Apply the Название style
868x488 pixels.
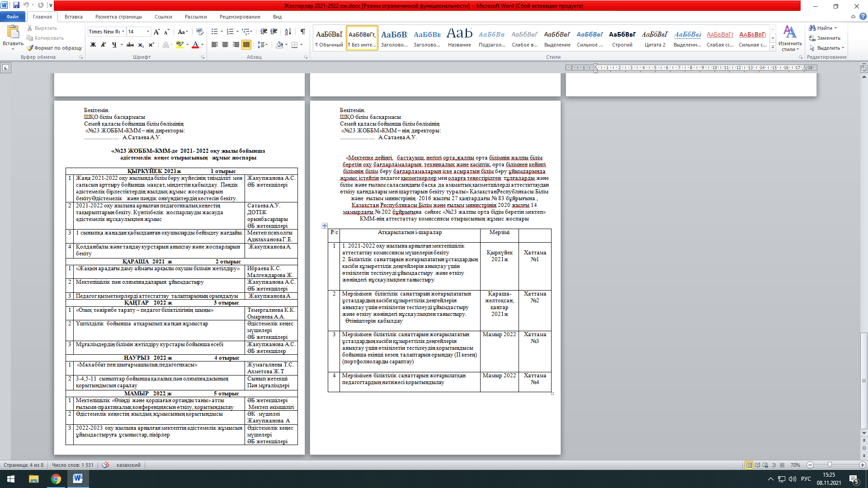pos(459,38)
